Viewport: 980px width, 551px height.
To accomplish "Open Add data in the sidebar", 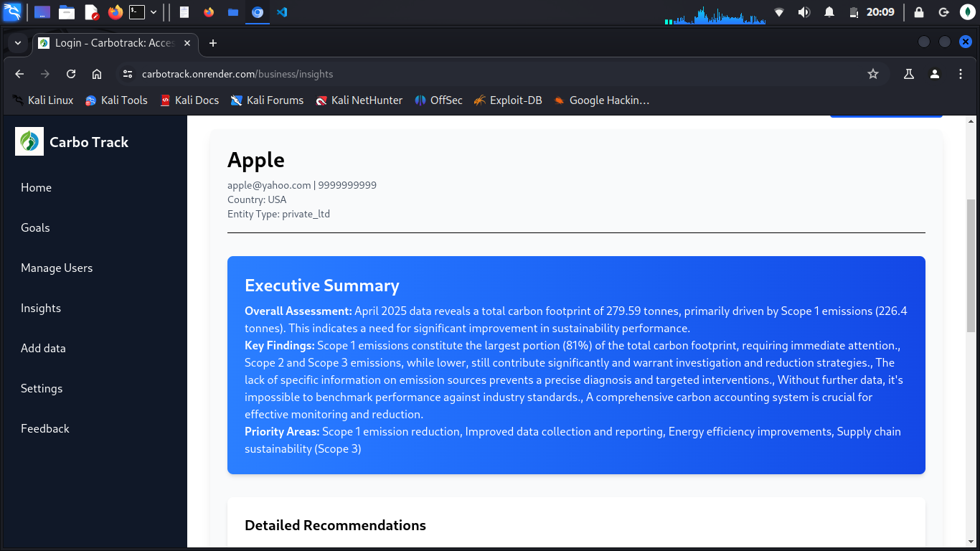I will click(x=43, y=348).
